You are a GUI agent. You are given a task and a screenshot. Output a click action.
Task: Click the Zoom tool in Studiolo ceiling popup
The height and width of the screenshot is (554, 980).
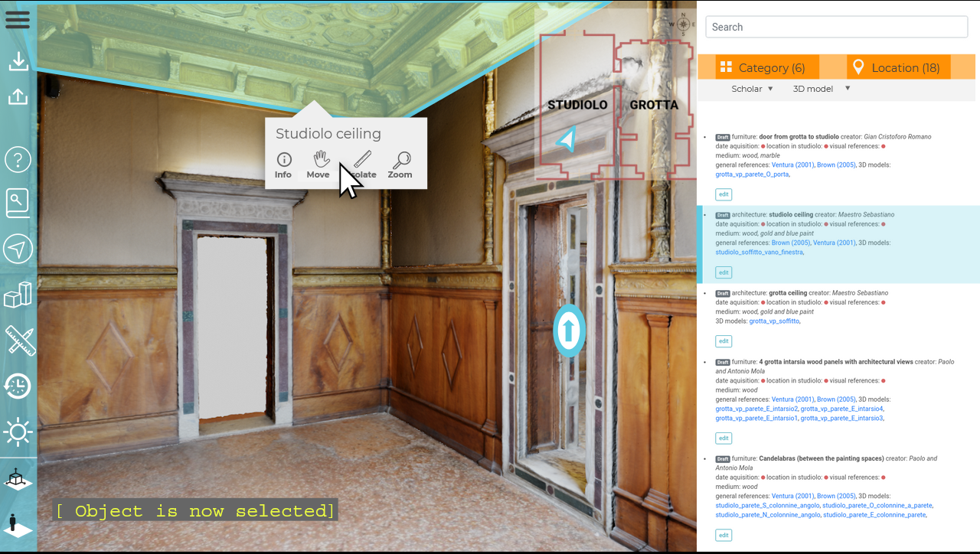pos(400,165)
